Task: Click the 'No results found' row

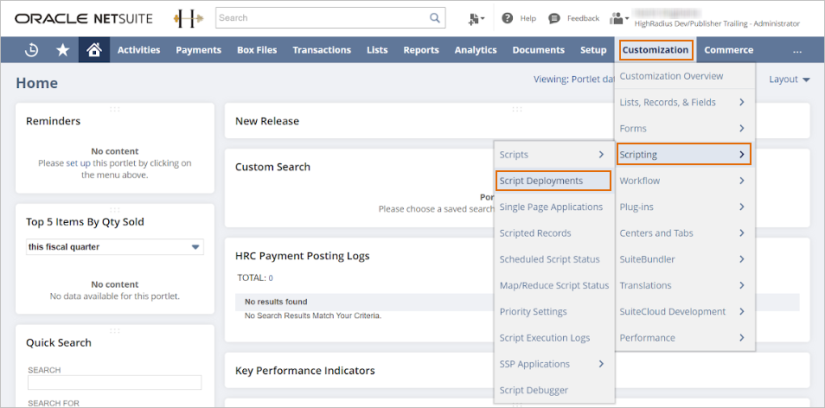Action: 517,302
